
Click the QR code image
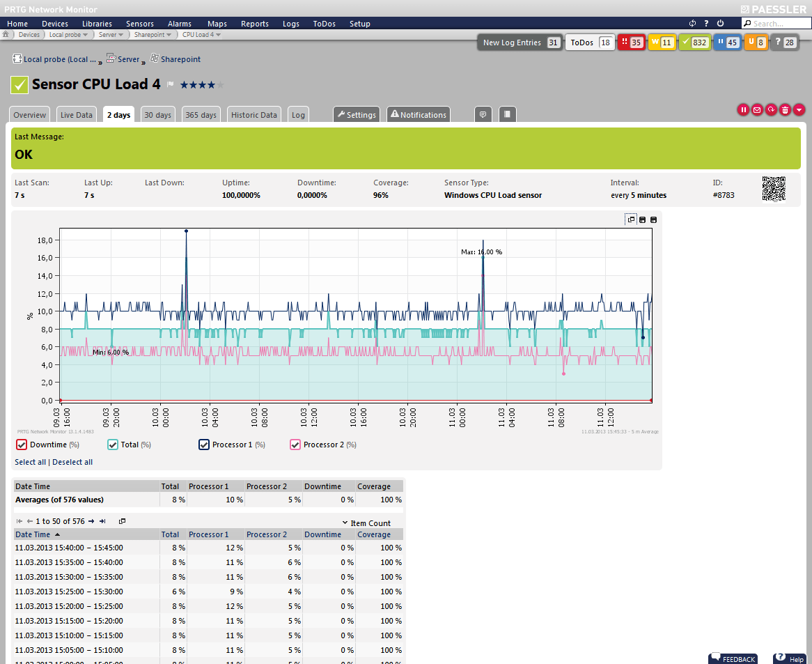774,189
